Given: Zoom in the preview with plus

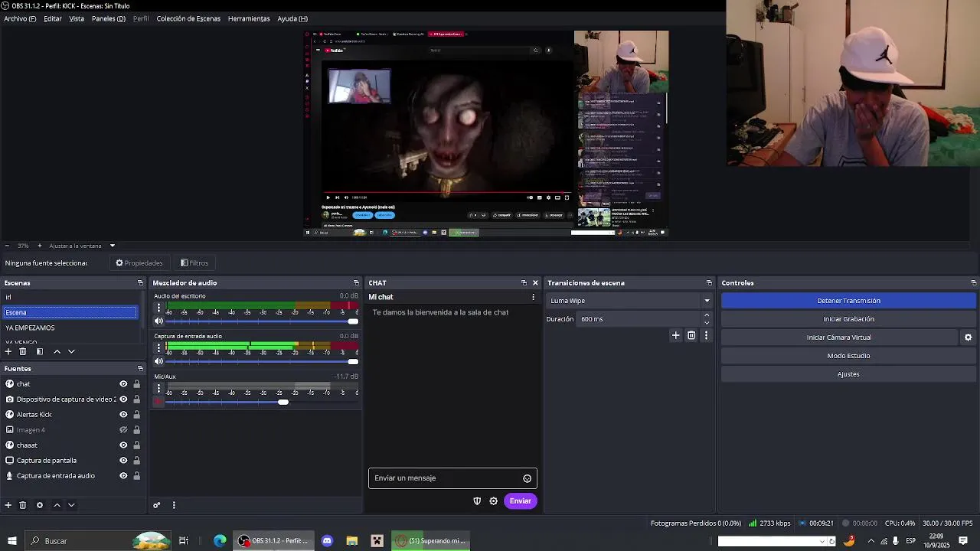Looking at the screenshot, I should click(40, 246).
